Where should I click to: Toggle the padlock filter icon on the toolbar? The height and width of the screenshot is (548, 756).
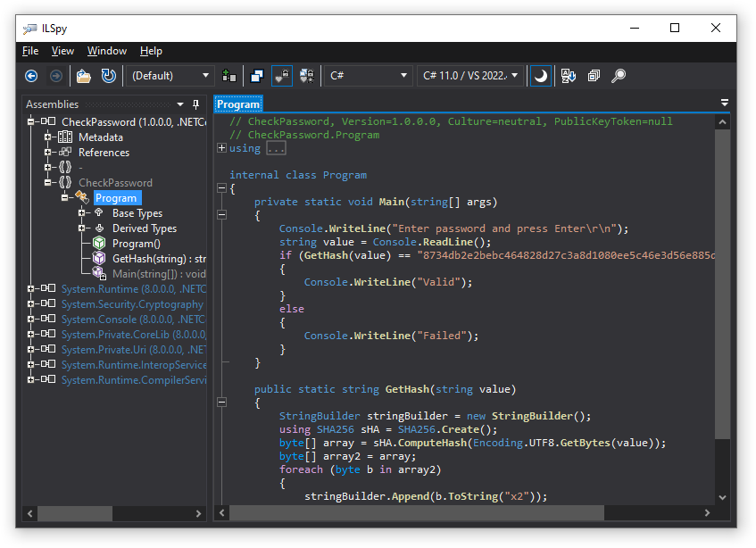(x=280, y=76)
